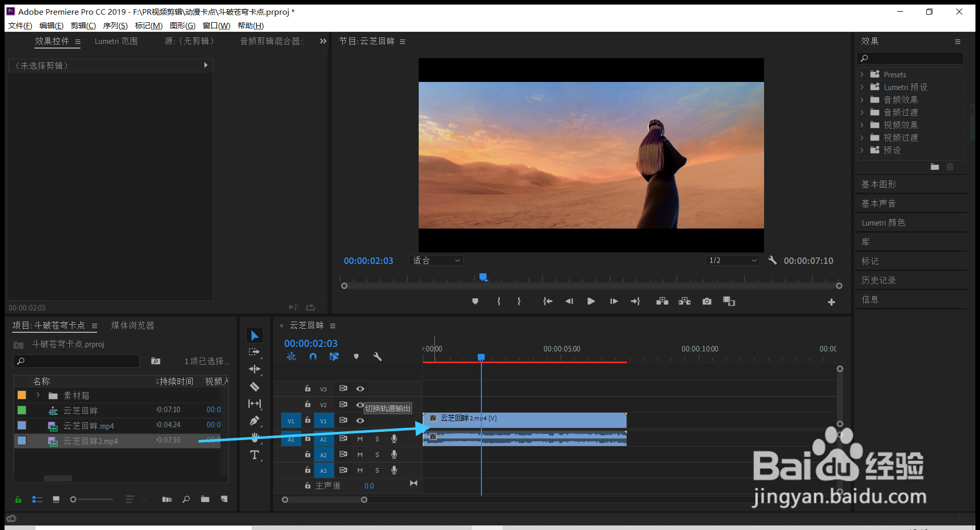Image resolution: width=980 pixels, height=530 pixels.
Task: Mute the A1 audio track
Action: point(360,439)
